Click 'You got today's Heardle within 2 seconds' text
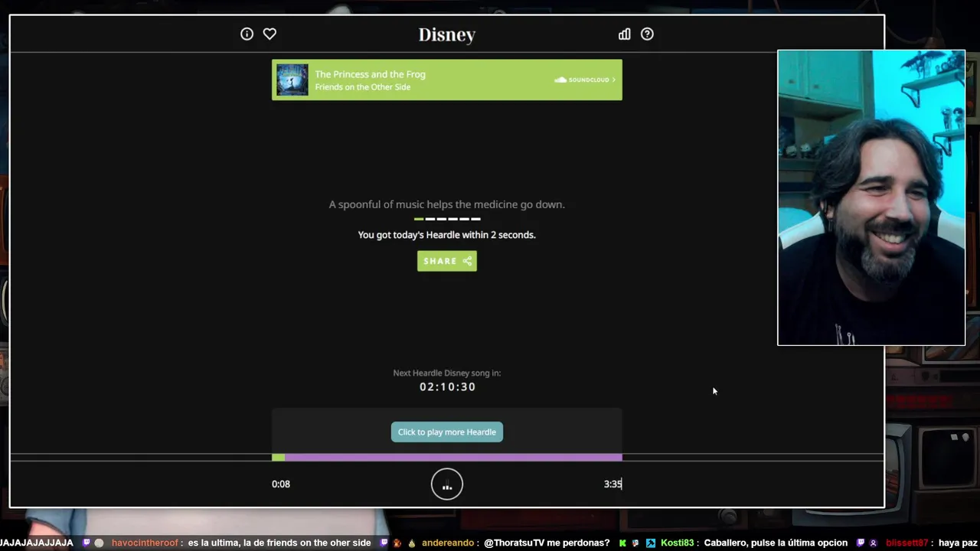The height and width of the screenshot is (551, 980). 447,235
